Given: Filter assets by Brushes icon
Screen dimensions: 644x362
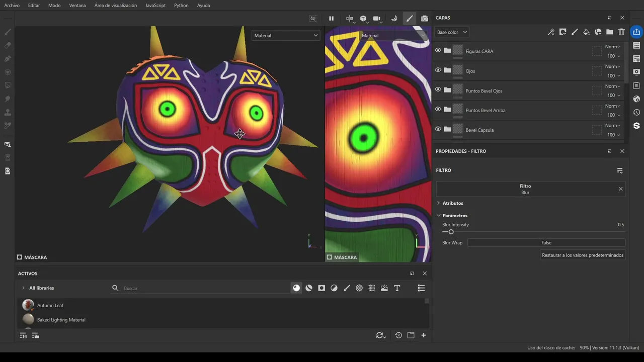Looking at the screenshot, I should coord(347,288).
